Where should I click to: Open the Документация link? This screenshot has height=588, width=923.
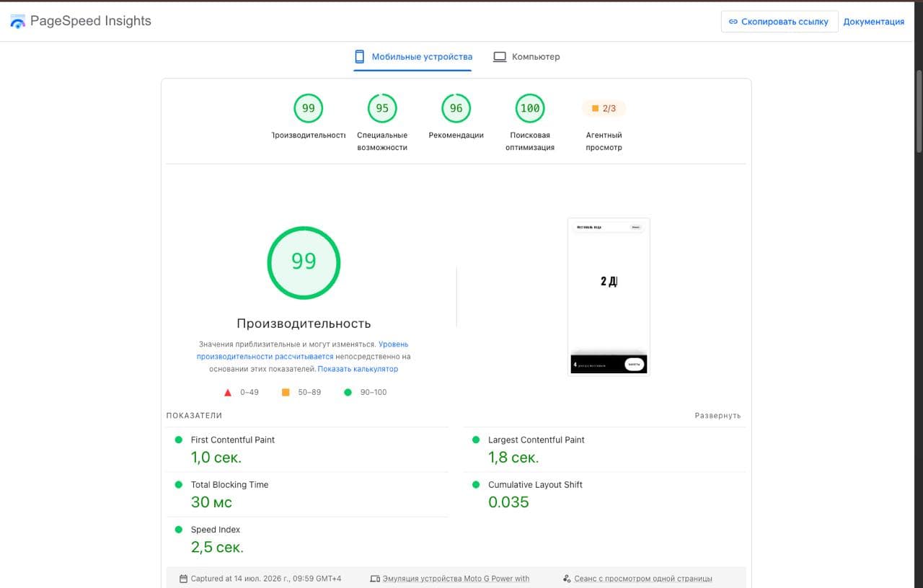tap(873, 22)
